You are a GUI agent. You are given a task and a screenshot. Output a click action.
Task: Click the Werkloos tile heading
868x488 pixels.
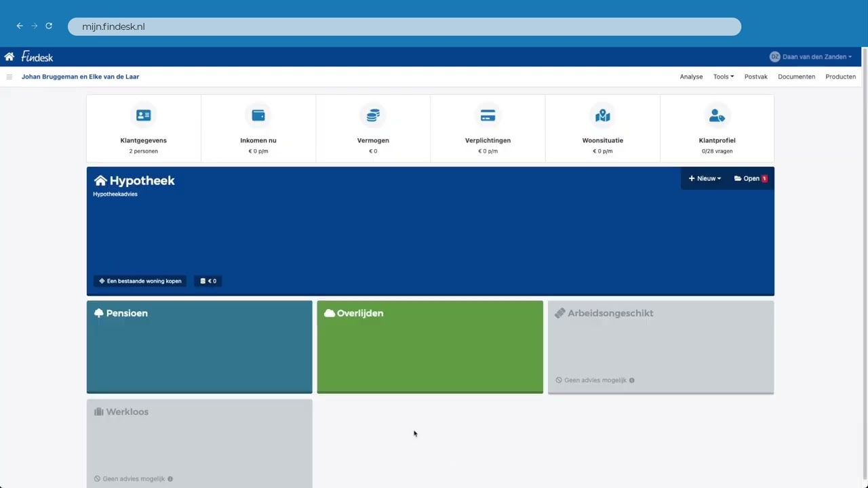click(127, 411)
